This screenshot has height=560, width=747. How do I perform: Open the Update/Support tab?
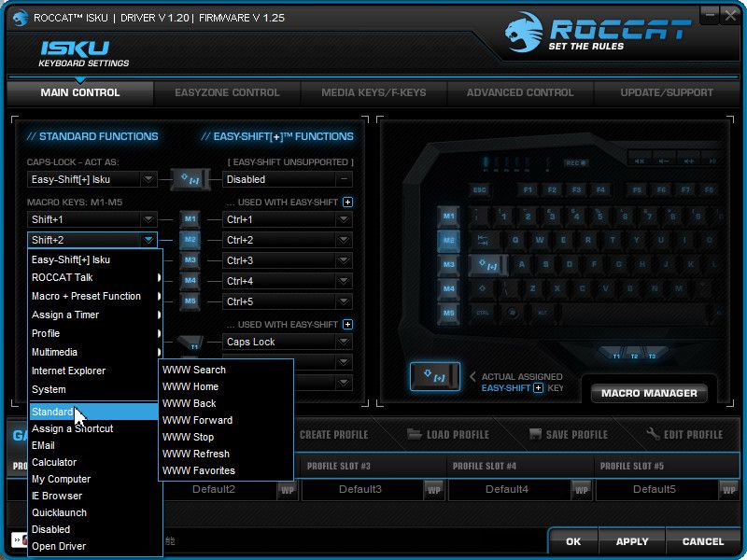(x=667, y=92)
